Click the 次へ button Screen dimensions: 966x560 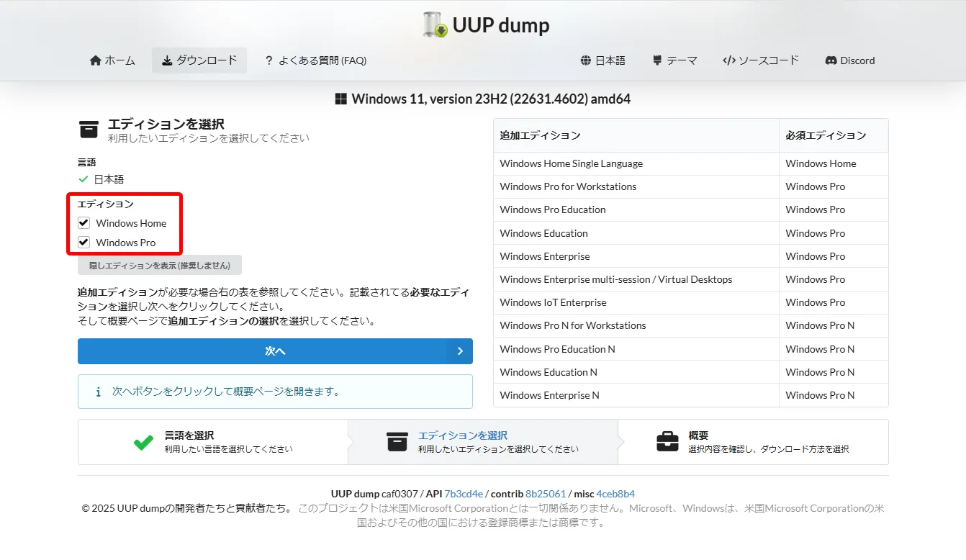coord(275,351)
